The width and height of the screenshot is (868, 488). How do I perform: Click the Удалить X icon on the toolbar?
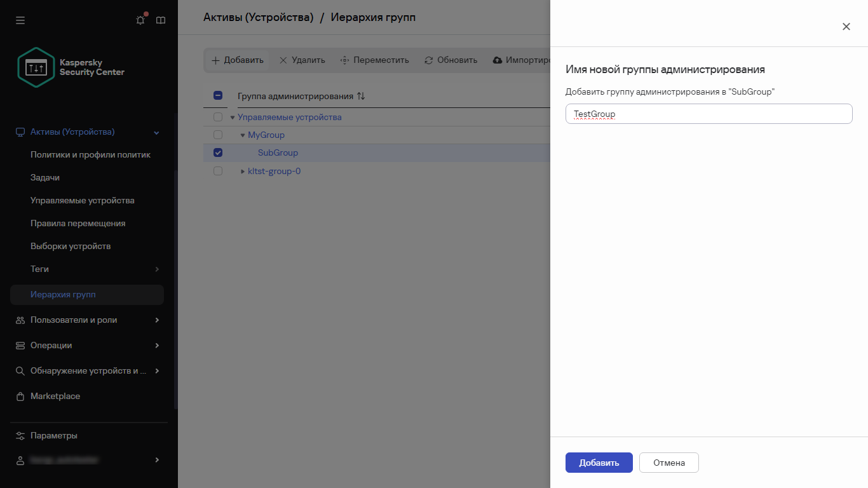point(283,60)
